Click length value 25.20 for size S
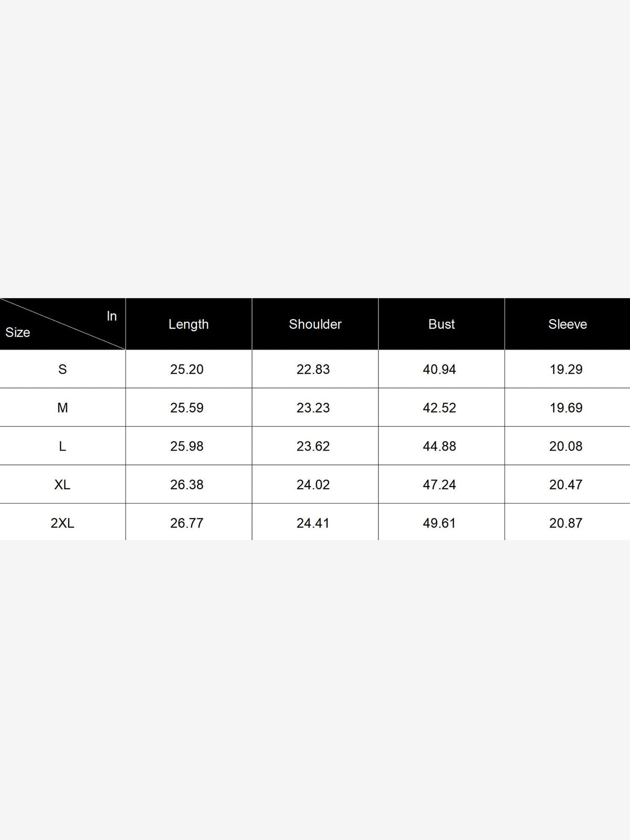 pos(187,370)
